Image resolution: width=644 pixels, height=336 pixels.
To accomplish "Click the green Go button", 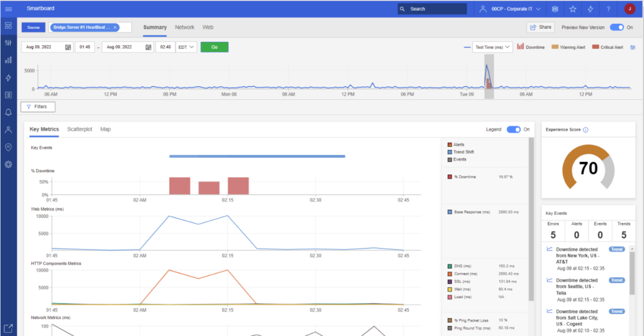I will [214, 47].
